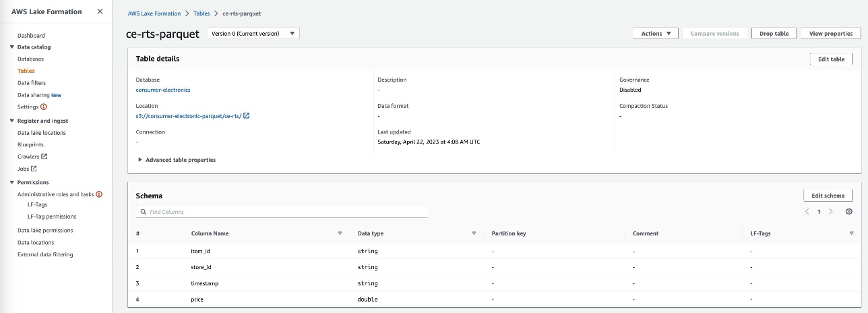
Task: Open Dashboard in the sidebar
Action: (x=31, y=35)
